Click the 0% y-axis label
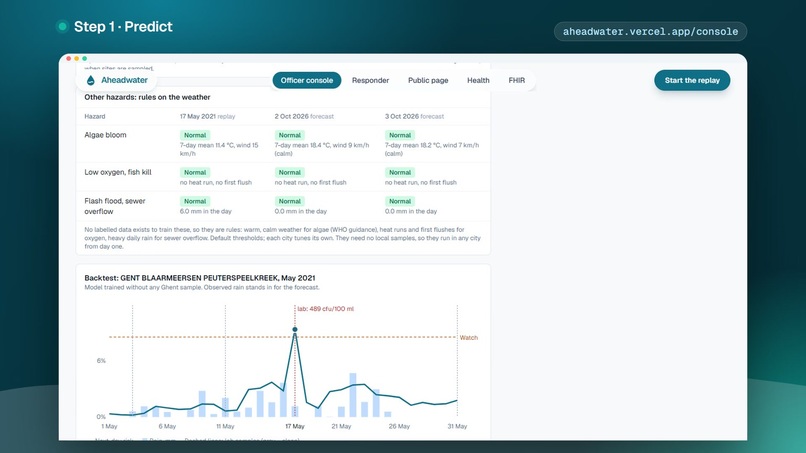 coord(101,417)
